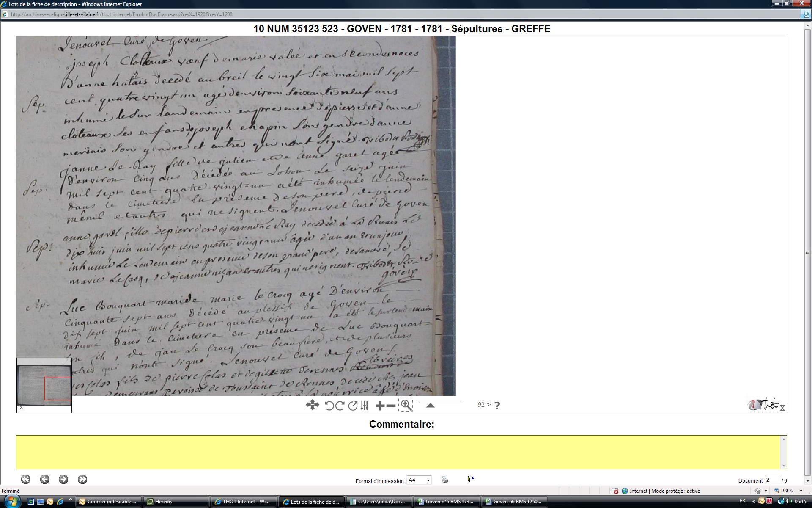Switch to Heredis taskbar window

(177, 502)
